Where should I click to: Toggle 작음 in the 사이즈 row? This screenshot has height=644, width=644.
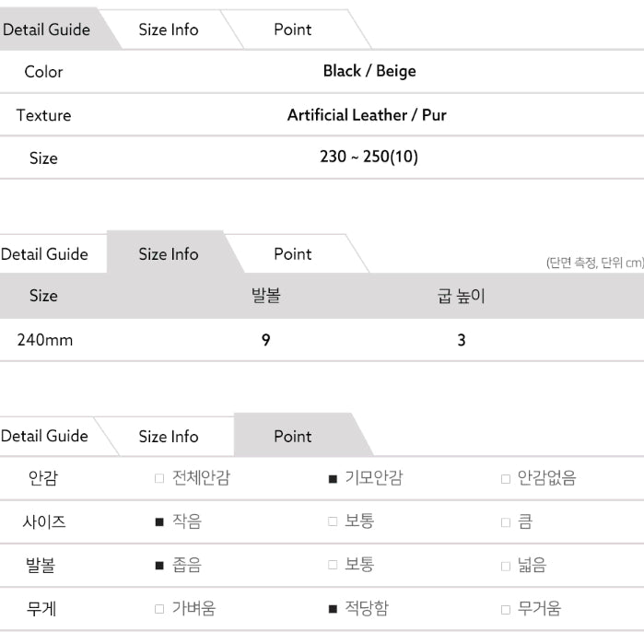159,522
